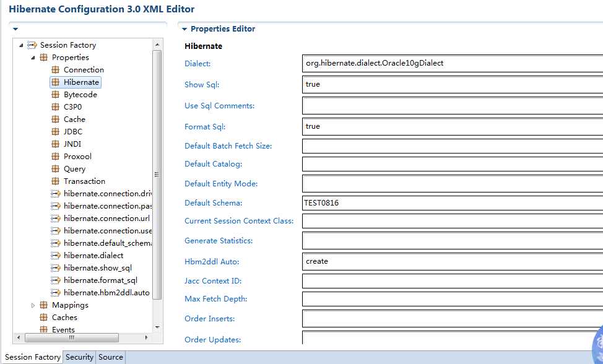Click the hibernate.hbm2ddl.auto property icon
The image size is (603, 364).
point(56,293)
